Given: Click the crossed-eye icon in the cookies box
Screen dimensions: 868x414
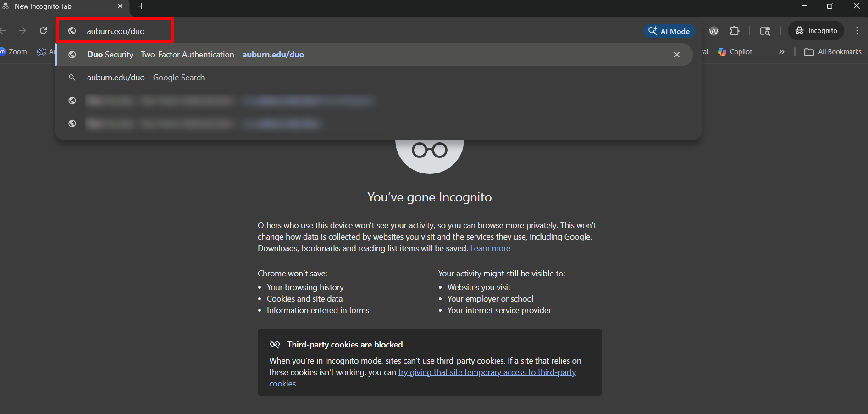Looking at the screenshot, I should click(275, 344).
